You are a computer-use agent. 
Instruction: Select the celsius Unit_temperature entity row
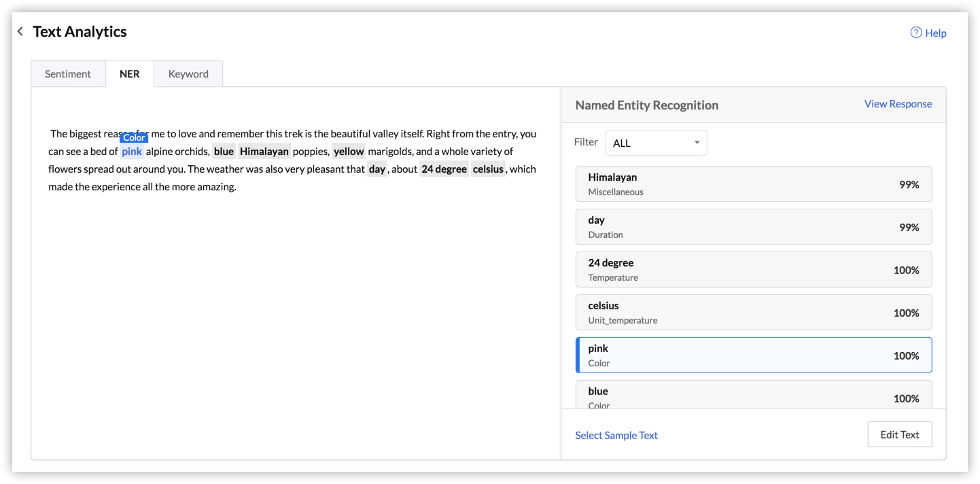click(754, 313)
